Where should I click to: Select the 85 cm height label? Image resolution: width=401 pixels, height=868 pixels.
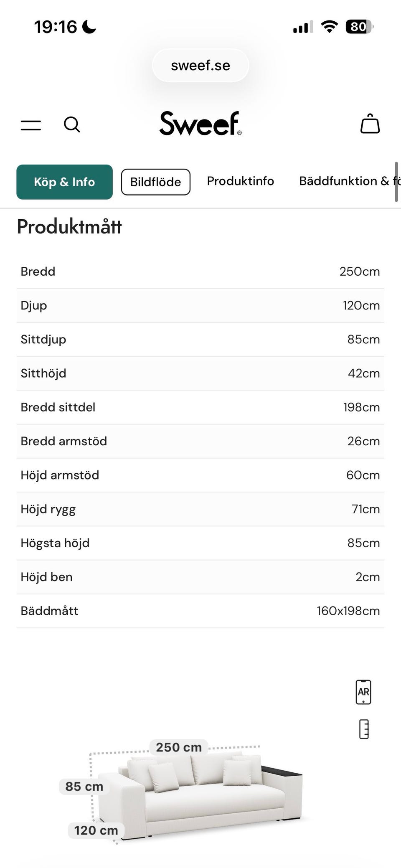(x=84, y=787)
